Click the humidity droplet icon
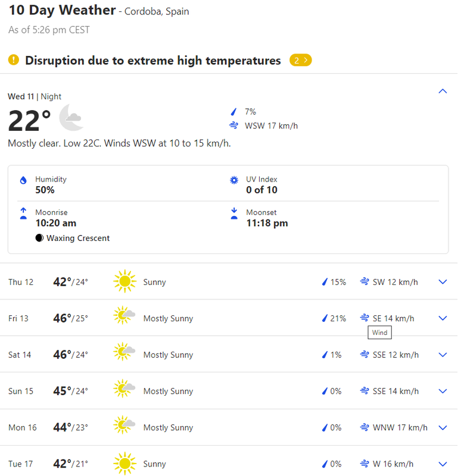 [x=23, y=180]
